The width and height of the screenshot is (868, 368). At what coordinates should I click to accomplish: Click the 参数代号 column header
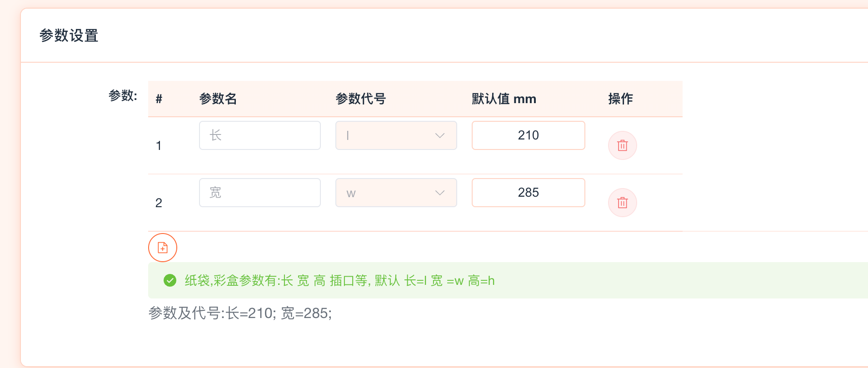tap(361, 99)
